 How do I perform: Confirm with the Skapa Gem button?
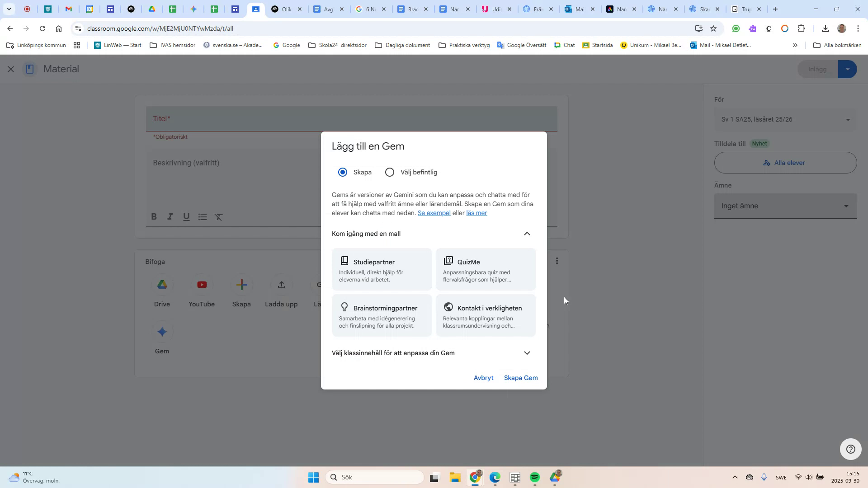520,378
